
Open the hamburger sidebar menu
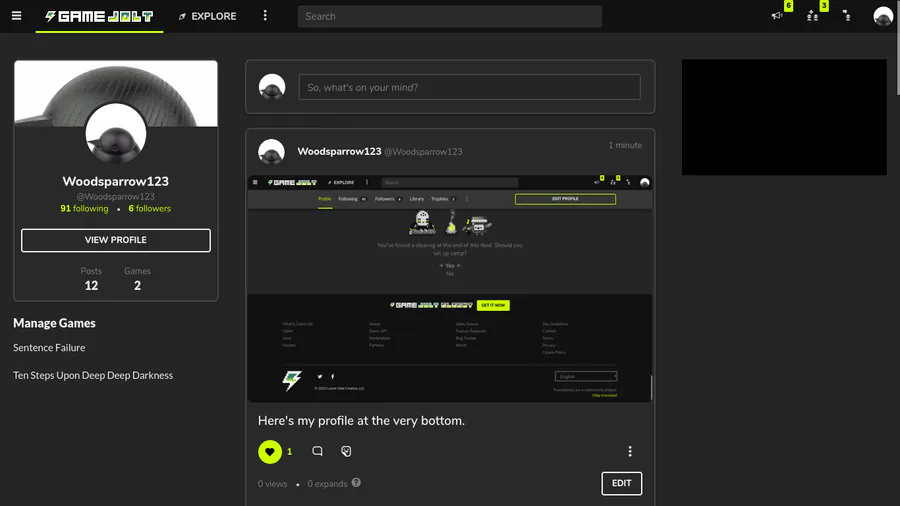click(17, 16)
